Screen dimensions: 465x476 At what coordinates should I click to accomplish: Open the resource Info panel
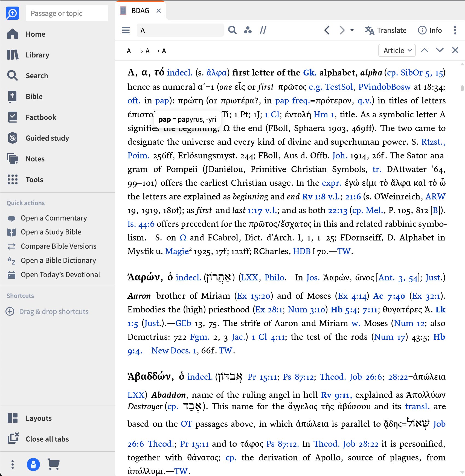pos(430,30)
